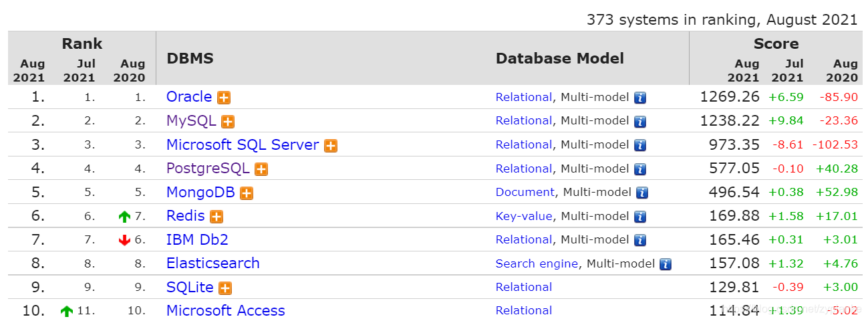Viewport: 868px width, 321px height.
Task: Open the IBM Db2 link
Action: pos(197,239)
